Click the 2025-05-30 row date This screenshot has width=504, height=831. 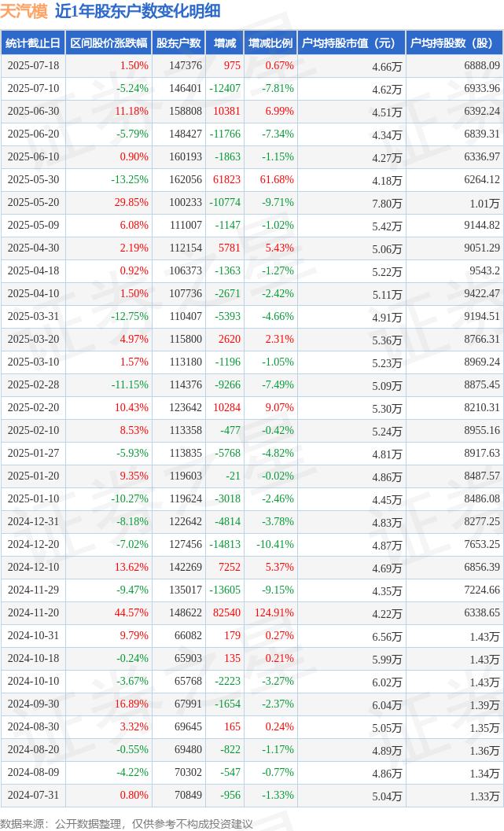33,180
